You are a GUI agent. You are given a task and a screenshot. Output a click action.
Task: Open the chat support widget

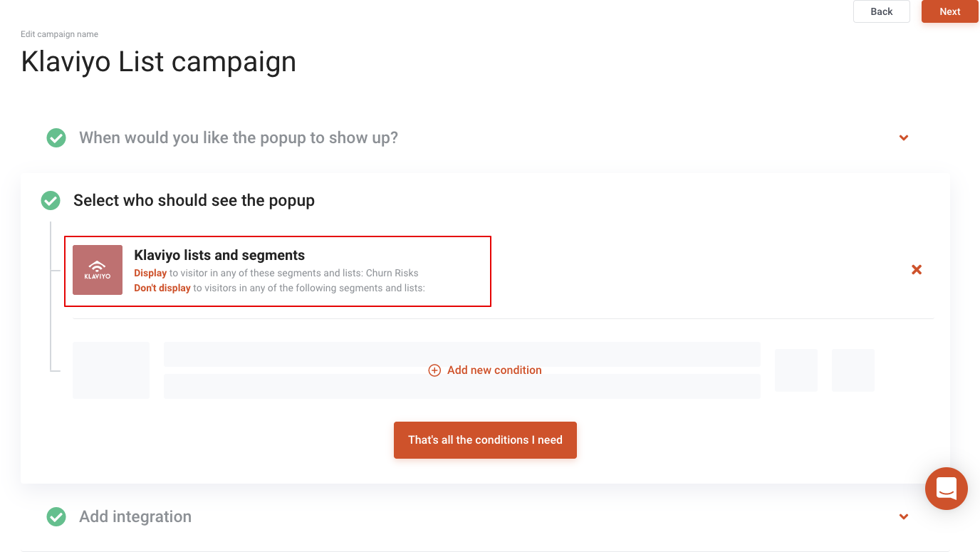pyautogui.click(x=946, y=489)
